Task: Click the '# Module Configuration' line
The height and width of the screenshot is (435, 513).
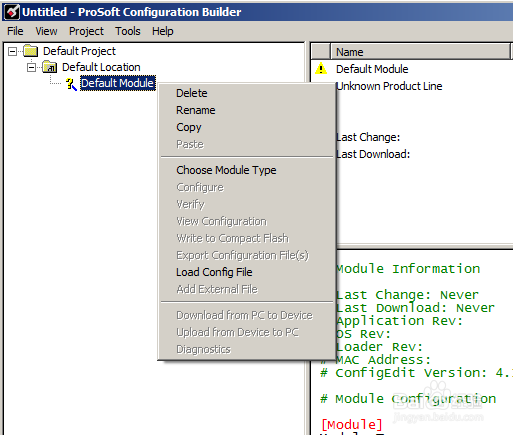Action: coord(408,399)
